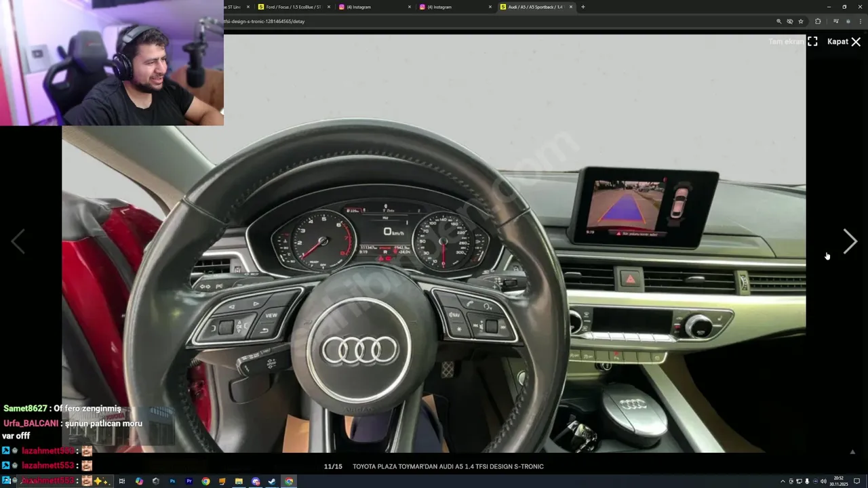The width and height of the screenshot is (868, 488).
Task: Open the Windows notification center
Action: [x=856, y=481]
